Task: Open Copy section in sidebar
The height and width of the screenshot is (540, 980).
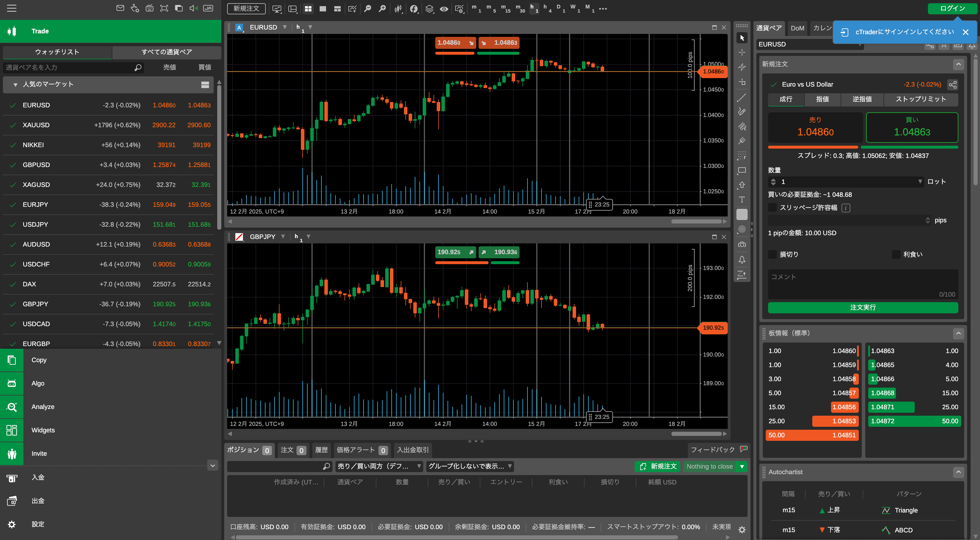Action: 110,360
